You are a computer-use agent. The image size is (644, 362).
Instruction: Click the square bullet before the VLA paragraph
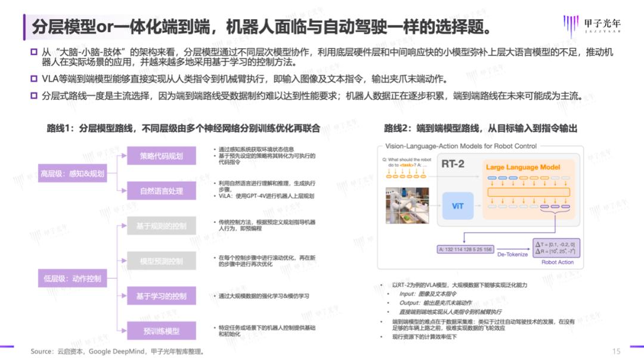click(x=33, y=79)
